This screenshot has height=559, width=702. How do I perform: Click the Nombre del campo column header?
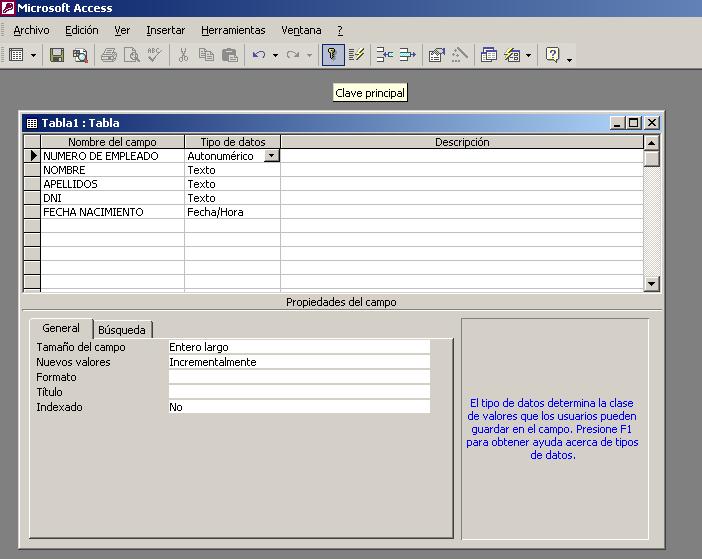[x=112, y=142]
